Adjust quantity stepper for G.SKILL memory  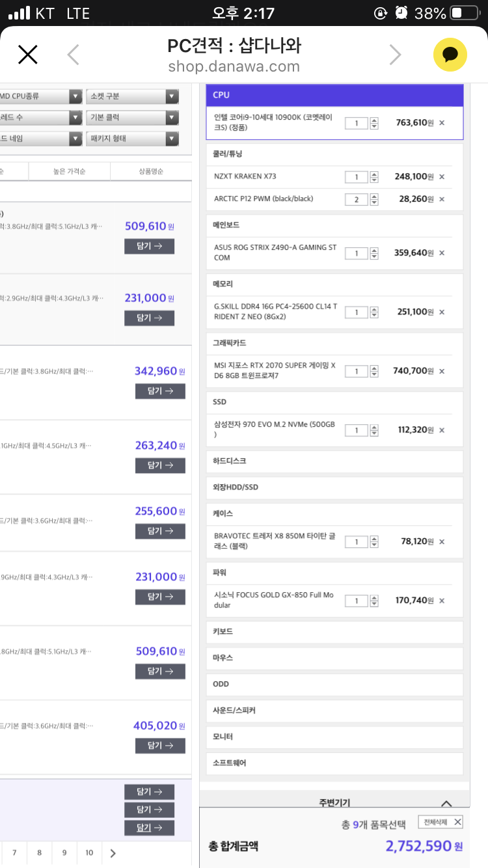point(374,312)
